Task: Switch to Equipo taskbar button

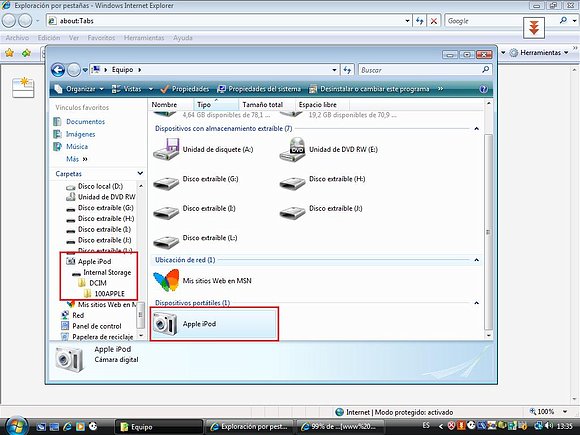Action: [159, 427]
